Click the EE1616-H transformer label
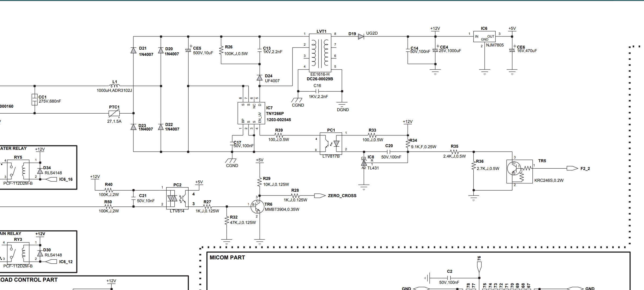 320,74
